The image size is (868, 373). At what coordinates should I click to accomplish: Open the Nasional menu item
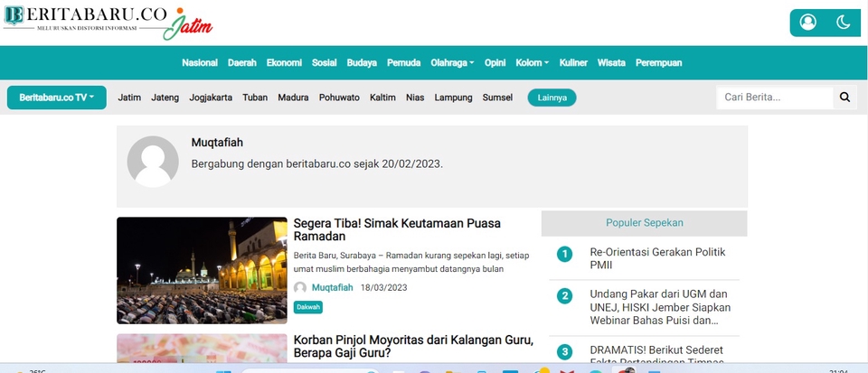click(x=200, y=63)
